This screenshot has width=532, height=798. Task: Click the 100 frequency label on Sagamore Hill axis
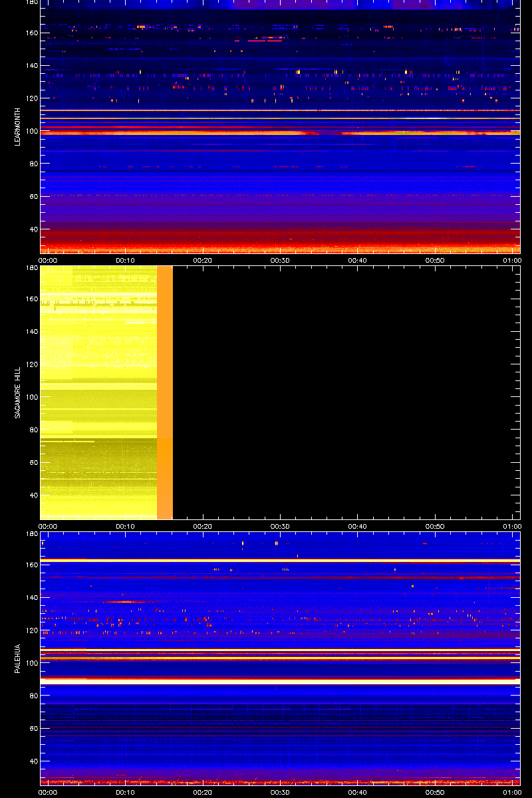tap(31, 397)
